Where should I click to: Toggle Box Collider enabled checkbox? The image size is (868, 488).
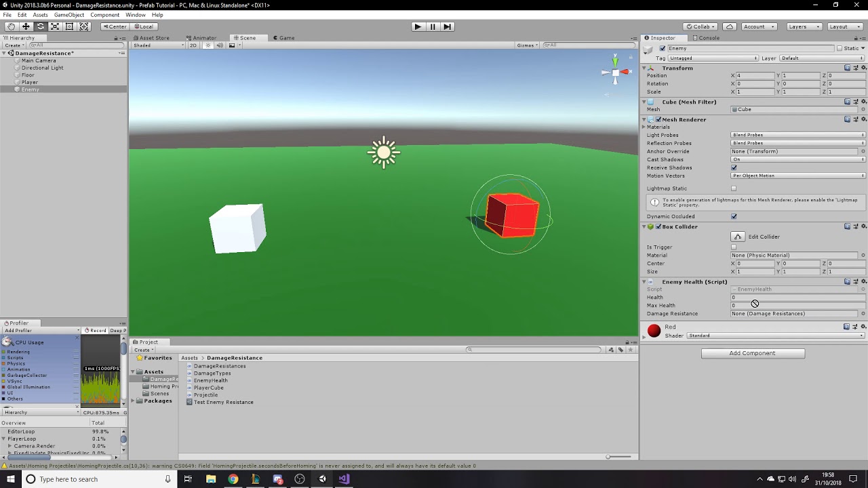[x=658, y=226]
